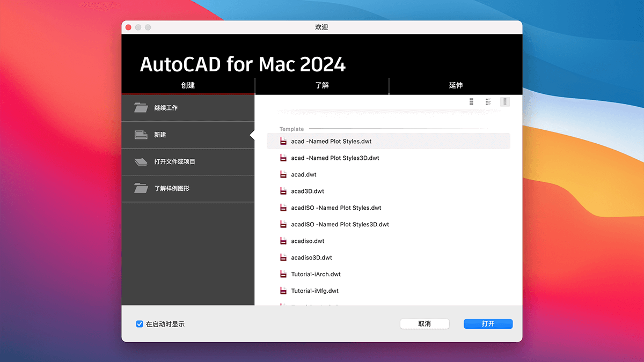Select the acad.dwt template
The height and width of the screenshot is (362, 644).
[x=389, y=175]
